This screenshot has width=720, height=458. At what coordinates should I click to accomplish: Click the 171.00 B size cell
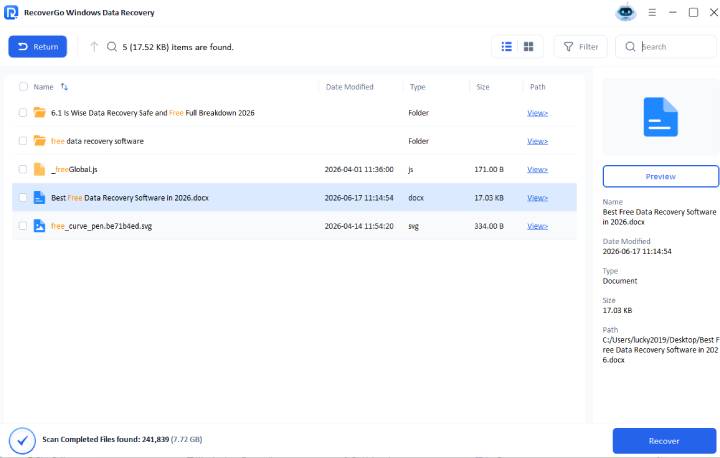pos(489,170)
